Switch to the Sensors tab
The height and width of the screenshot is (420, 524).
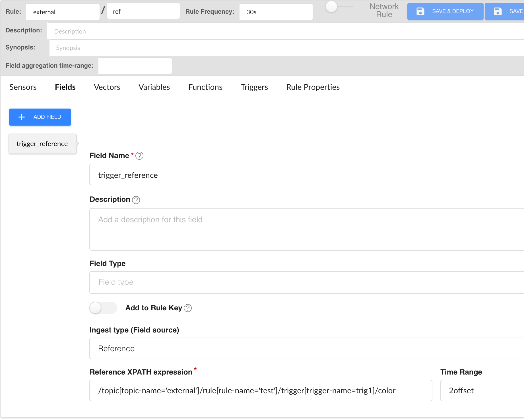tap(23, 87)
